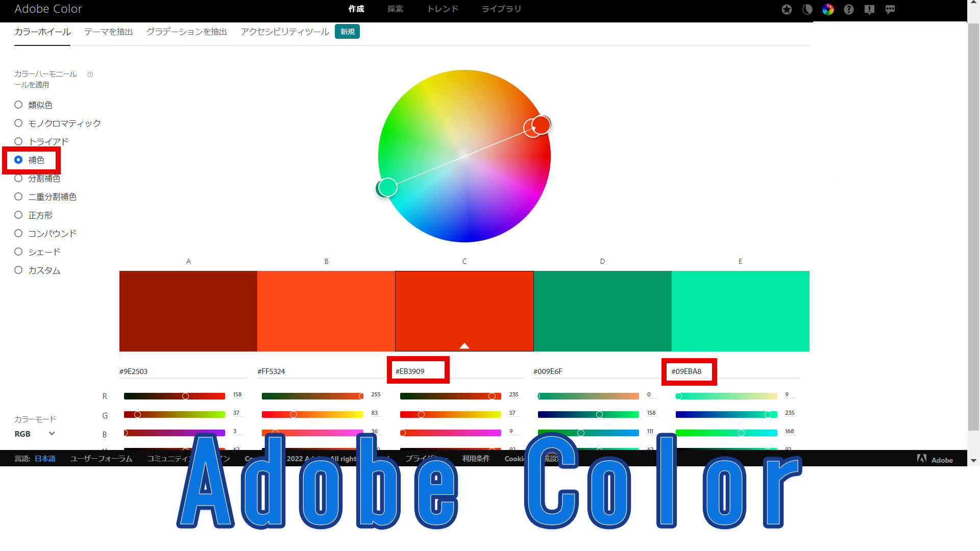Screen dimensions: 980x551
Task: Click the B slider handle for color E
Action: tap(741, 433)
